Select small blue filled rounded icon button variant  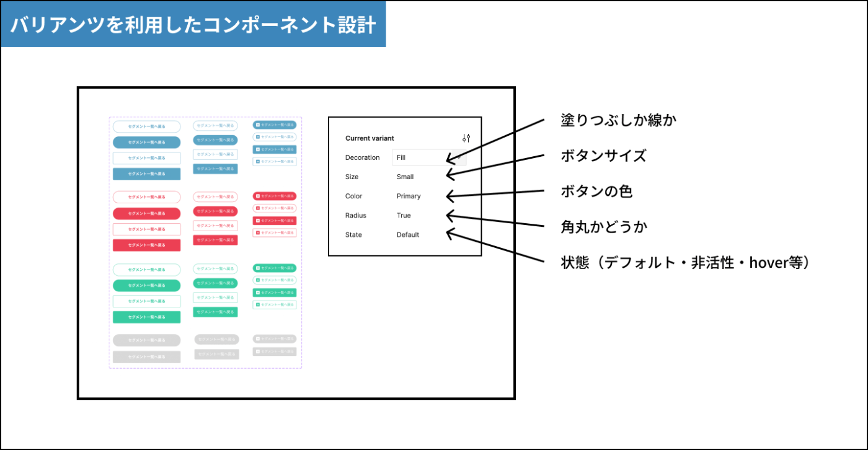pos(275,125)
